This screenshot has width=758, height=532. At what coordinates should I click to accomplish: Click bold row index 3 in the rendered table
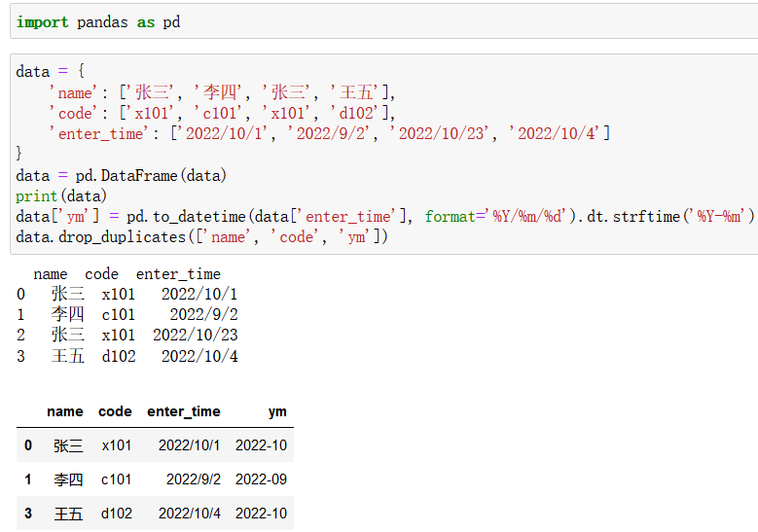coord(28,514)
